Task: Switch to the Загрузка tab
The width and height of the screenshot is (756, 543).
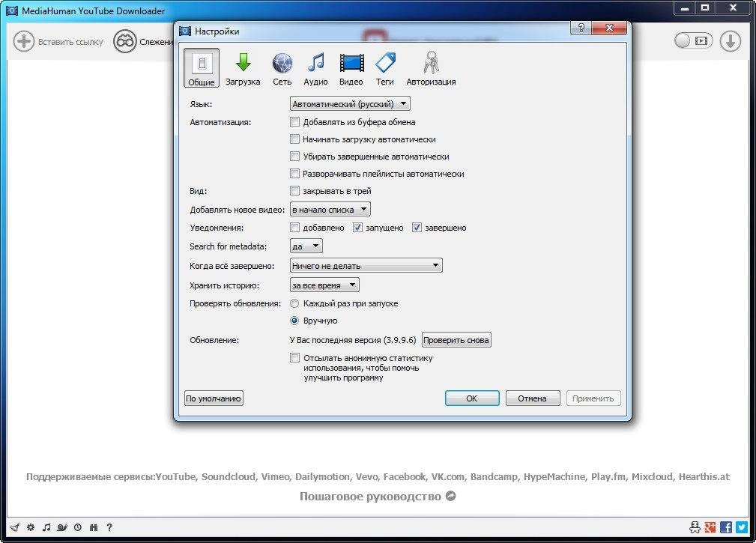Action: click(x=243, y=68)
